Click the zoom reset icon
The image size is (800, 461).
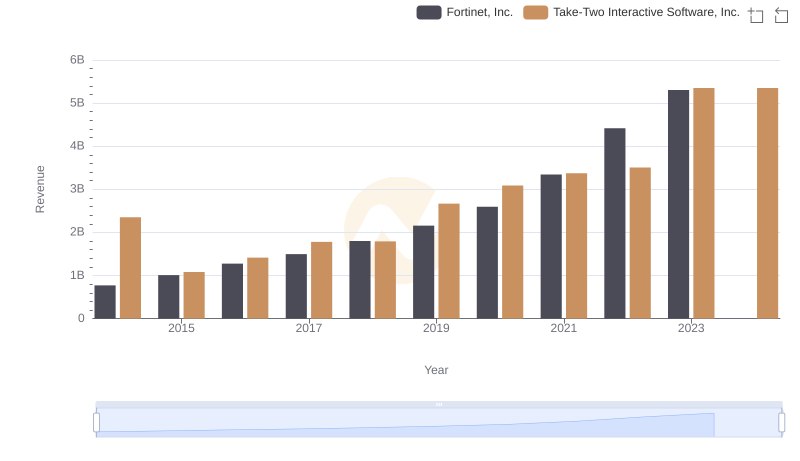781,15
